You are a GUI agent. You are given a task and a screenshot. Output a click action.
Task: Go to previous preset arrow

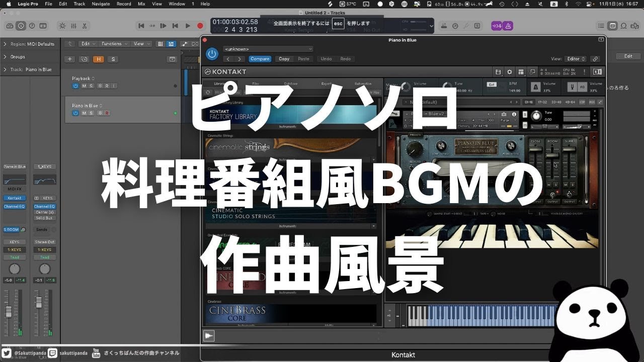228,59
